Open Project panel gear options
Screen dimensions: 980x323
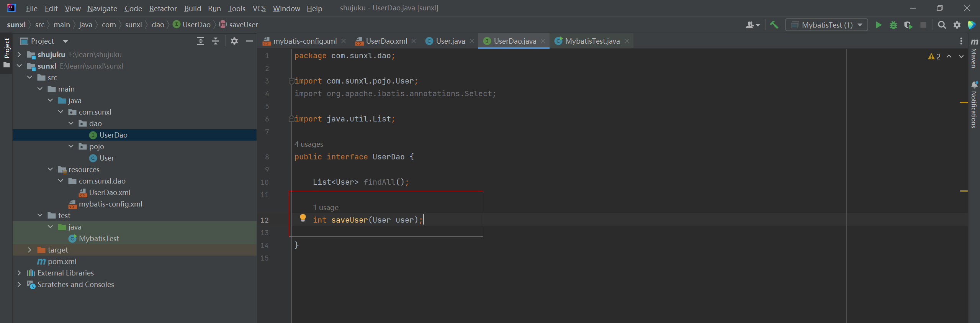coord(234,41)
